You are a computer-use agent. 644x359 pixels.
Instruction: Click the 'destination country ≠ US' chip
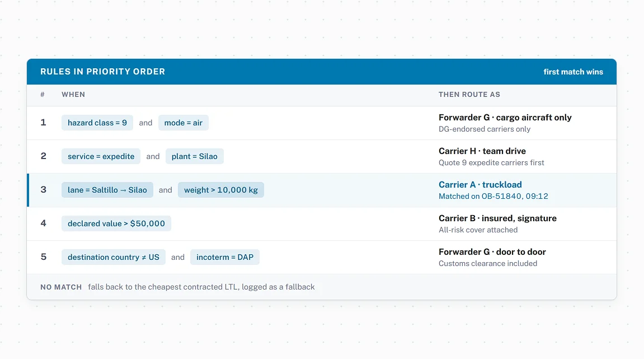[x=114, y=257]
